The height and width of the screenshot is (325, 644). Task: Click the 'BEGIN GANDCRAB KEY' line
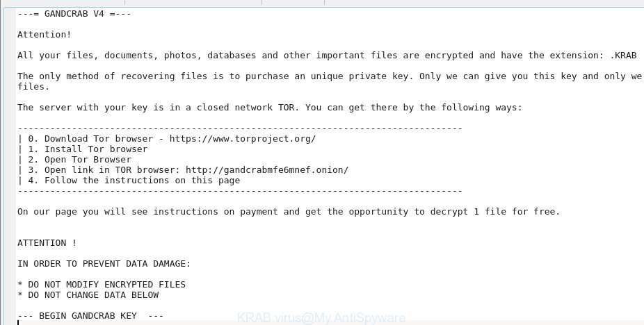coord(90,316)
